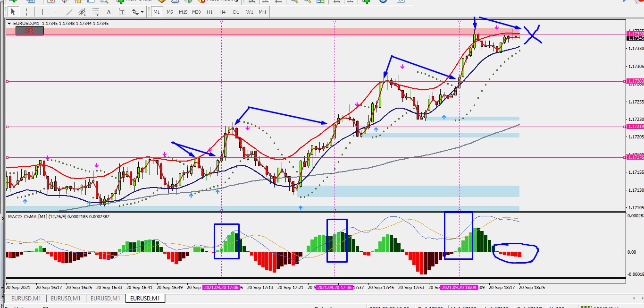
Task: Switch chart to MN timeframe
Action: 262,12
